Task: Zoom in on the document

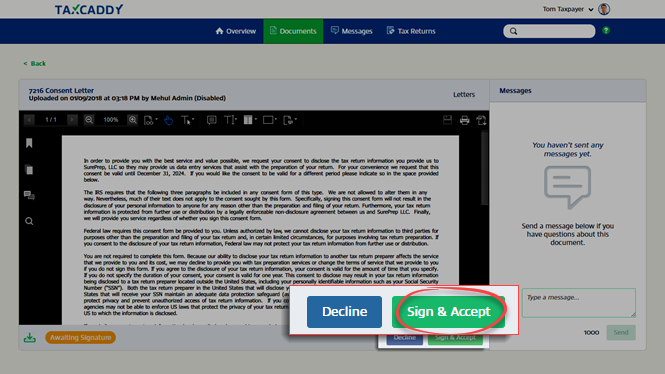Action: click(x=133, y=120)
